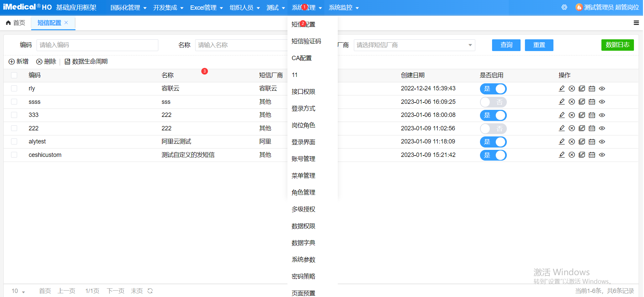Tick the select-all checkbox in the table header
644x297 pixels.
pyautogui.click(x=14, y=75)
